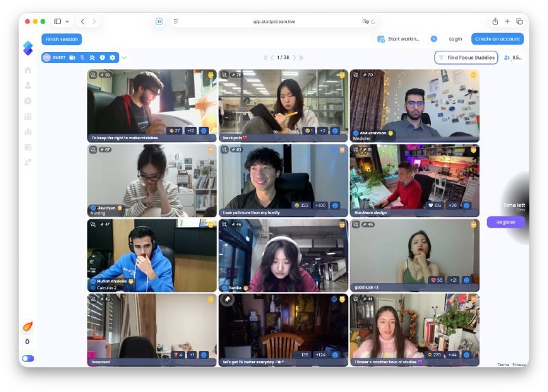Open the calendar icon in the sidebar
This screenshot has height=392, width=548.
(x=28, y=117)
